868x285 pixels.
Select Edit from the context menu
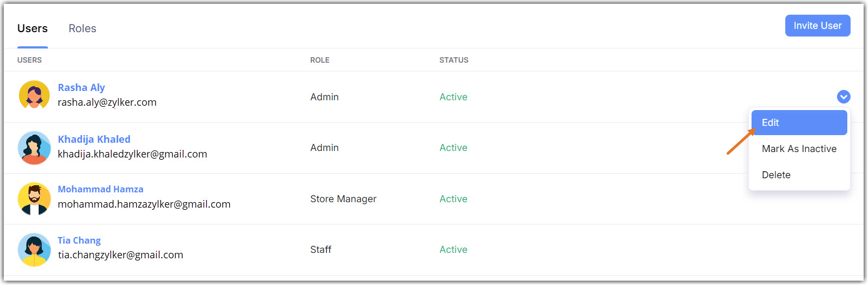[798, 123]
